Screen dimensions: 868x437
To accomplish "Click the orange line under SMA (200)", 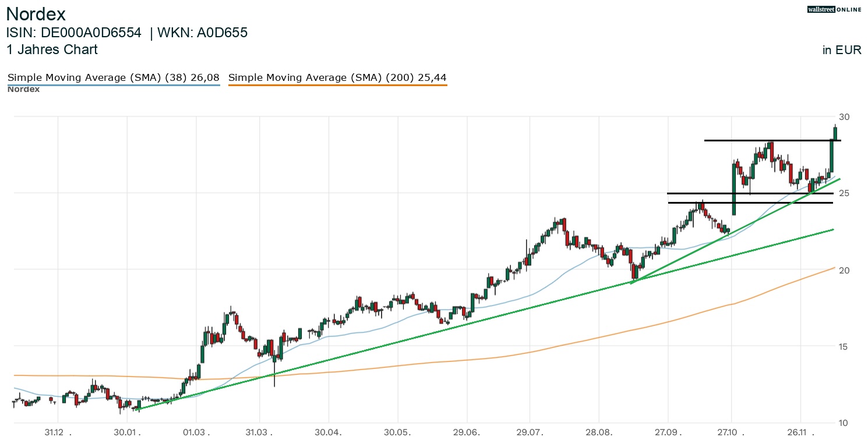I will click(337, 86).
